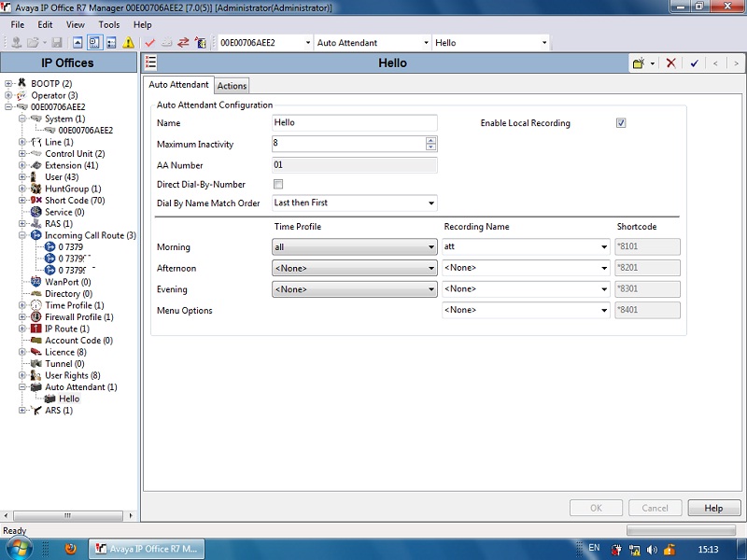747x560 pixels.
Task: Open the Tools menu
Action: point(109,25)
